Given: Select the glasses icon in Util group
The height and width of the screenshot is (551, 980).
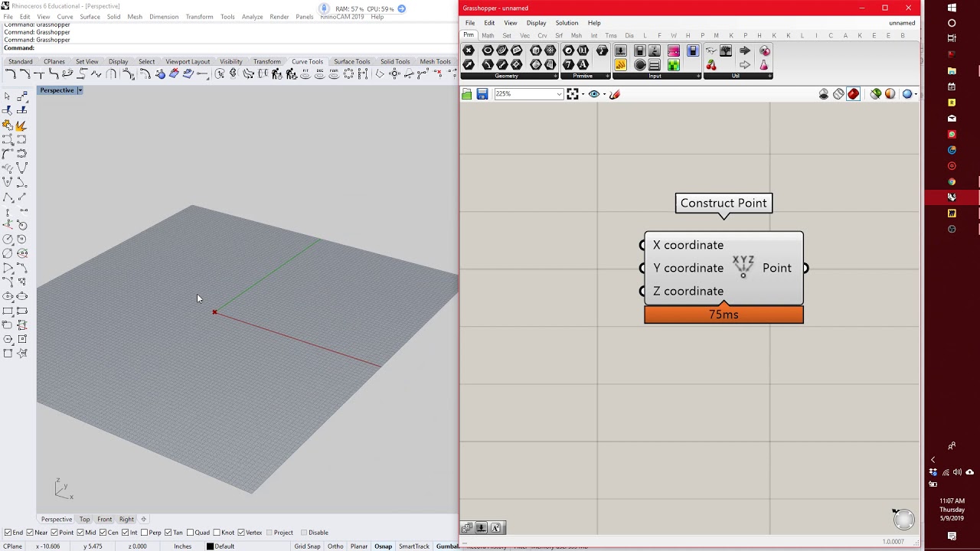Looking at the screenshot, I should pos(711,51).
